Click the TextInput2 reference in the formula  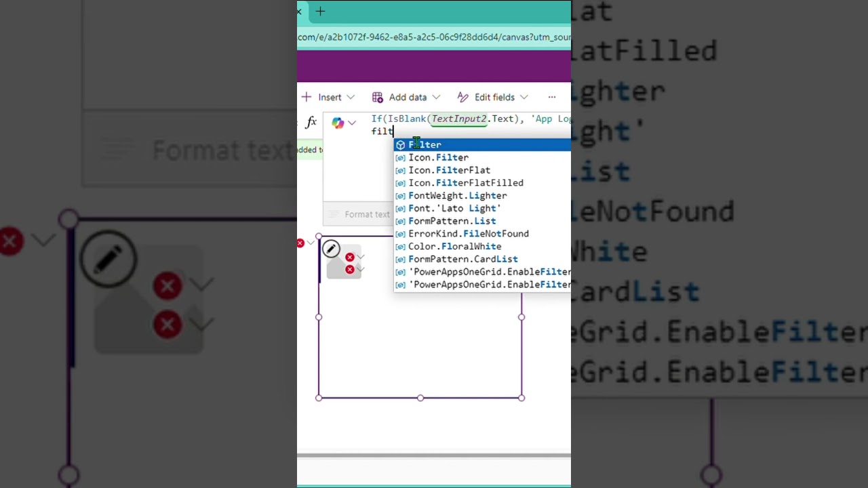pos(459,119)
